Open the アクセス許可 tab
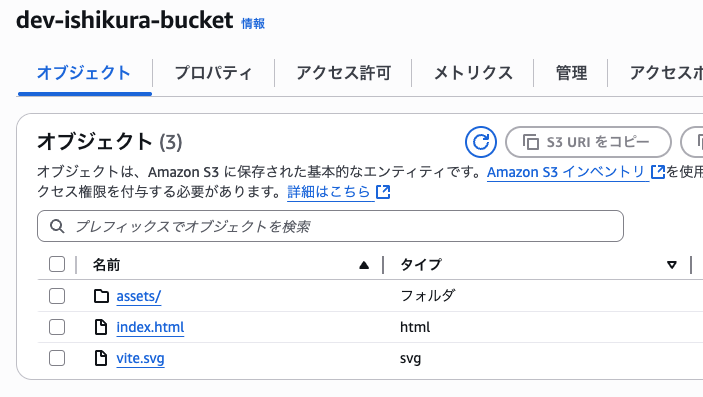 pyautogui.click(x=343, y=73)
